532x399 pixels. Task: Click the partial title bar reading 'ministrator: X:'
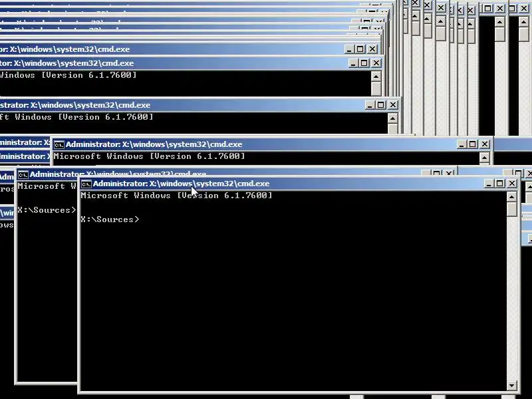click(x=25, y=142)
